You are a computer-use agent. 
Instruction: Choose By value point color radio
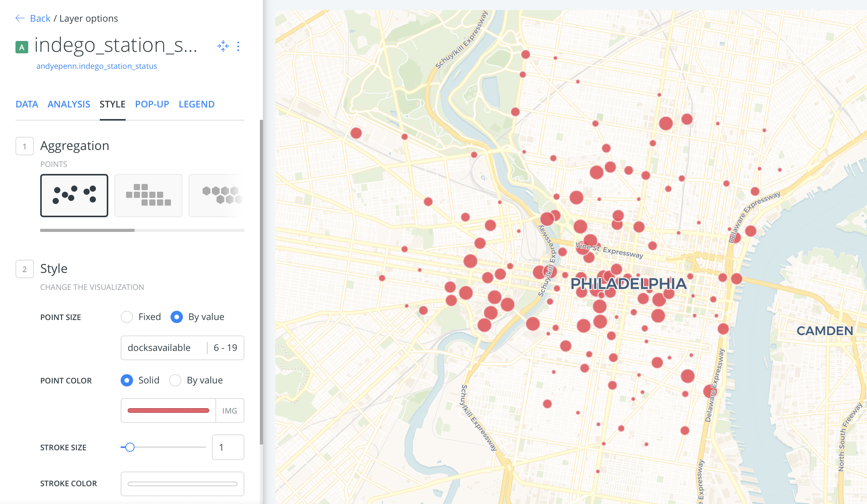point(175,380)
